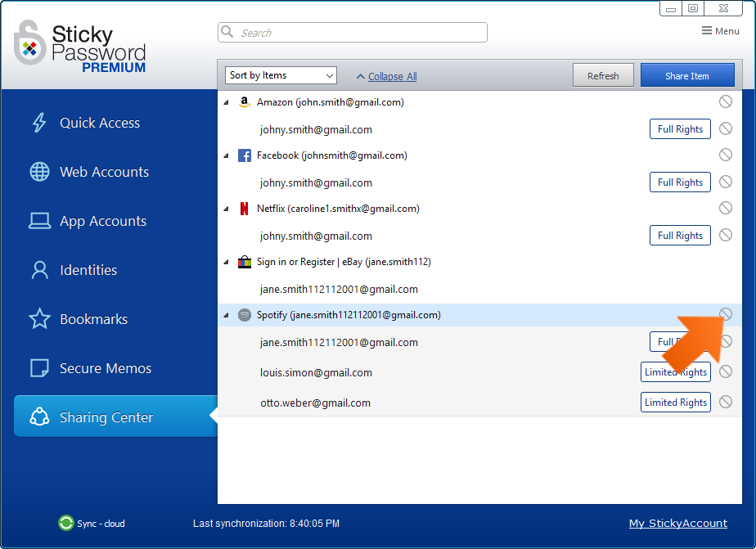Image resolution: width=756 pixels, height=549 pixels.
Task: Click the Sync - cloud status text
Action: pyautogui.click(x=101, y=524)
